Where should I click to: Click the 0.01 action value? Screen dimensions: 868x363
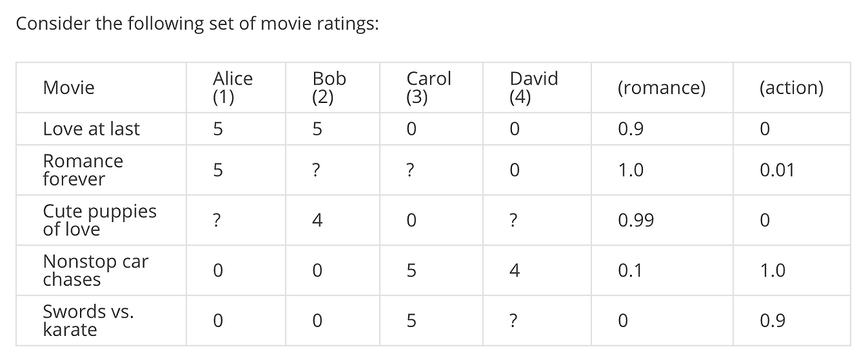[777, 171]
